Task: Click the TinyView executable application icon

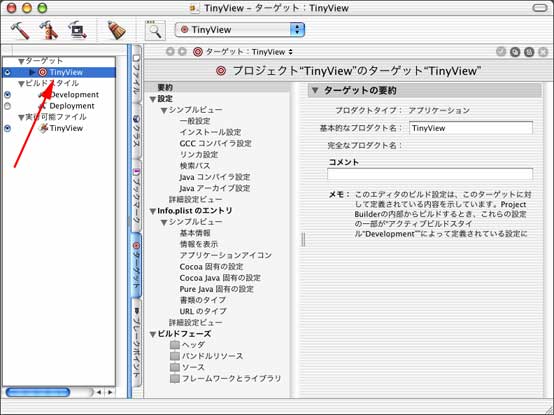Action: 43,128
